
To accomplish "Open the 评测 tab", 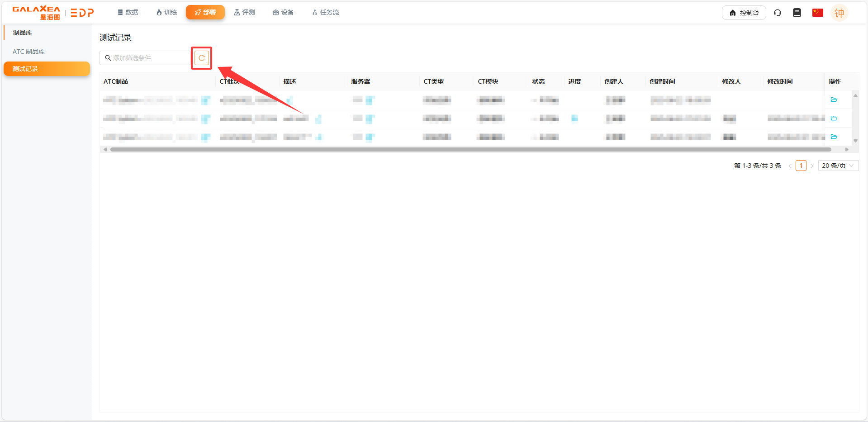I will coord(244,12).
